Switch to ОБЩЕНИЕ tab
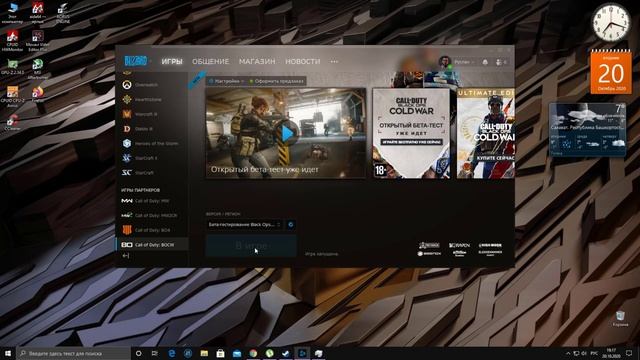Image resolution: width=640 pixels, height=360 pixels. click(x=211, y=61)
